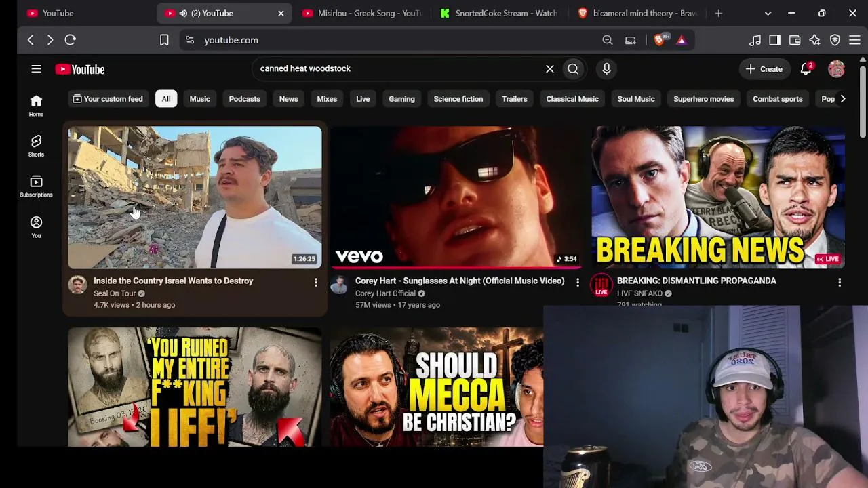Filter the feed by Podcasts
The image size is (868, 488).
[245, 99]
